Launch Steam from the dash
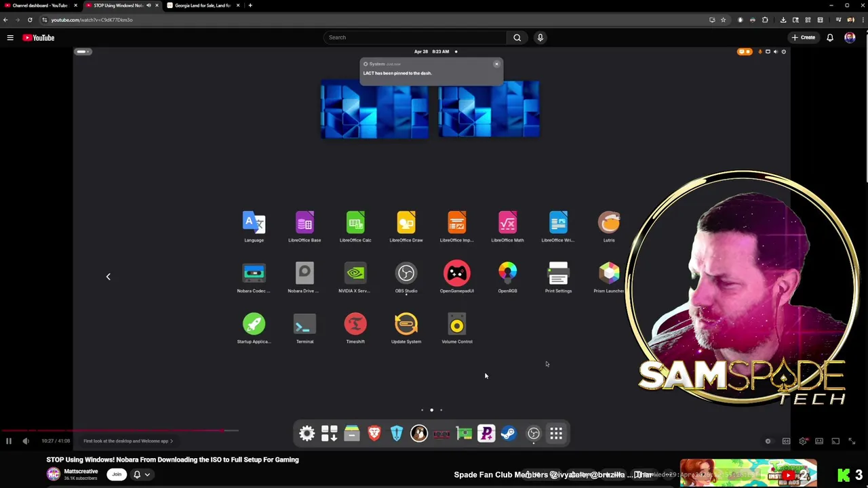The image size is (868, 488). click(509, 434)
